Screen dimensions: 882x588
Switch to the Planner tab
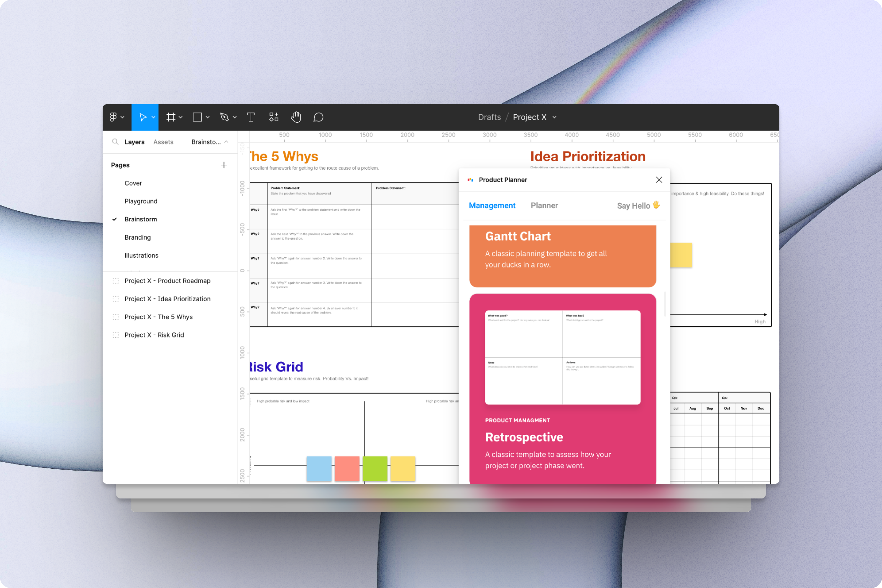[x=544, y=205]
